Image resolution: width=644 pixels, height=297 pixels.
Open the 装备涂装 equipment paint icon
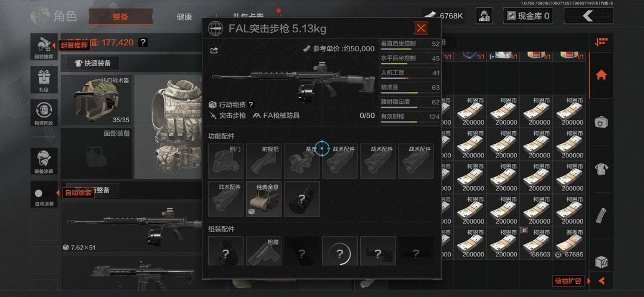point(44,161)
